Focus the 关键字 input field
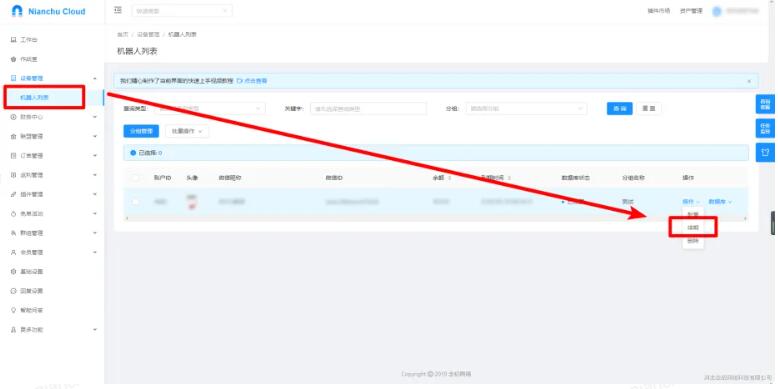This screenshot has height=389, width=778. tap(368, 108)
